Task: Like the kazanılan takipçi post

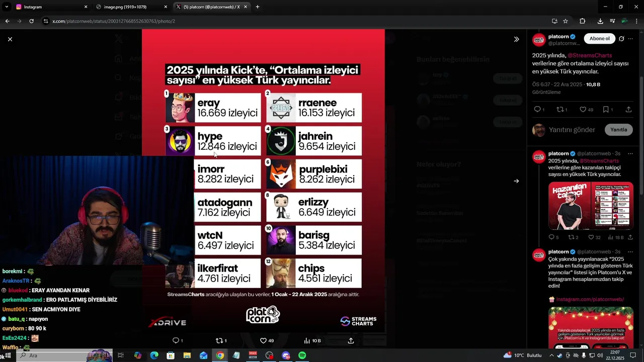Action: click(591, 237)
